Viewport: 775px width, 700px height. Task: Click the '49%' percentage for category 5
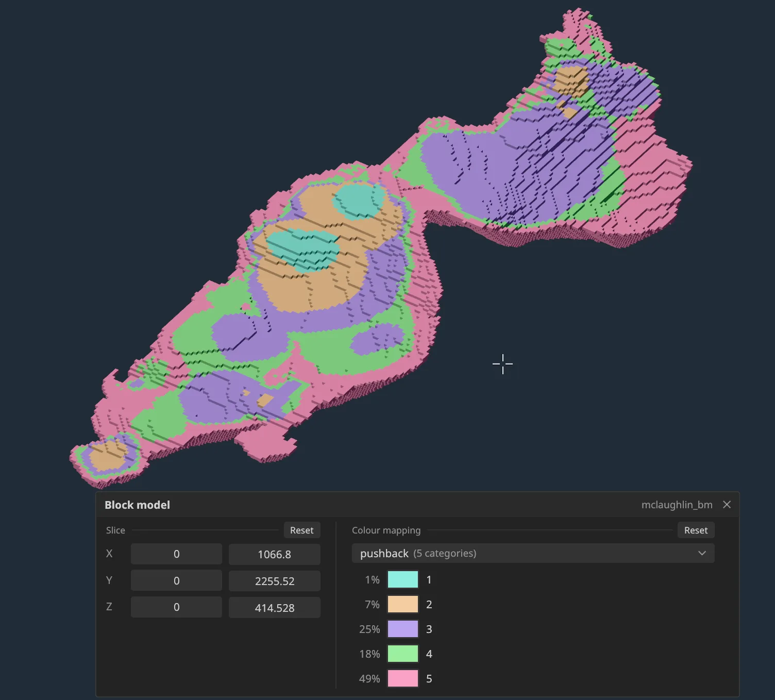369,679
